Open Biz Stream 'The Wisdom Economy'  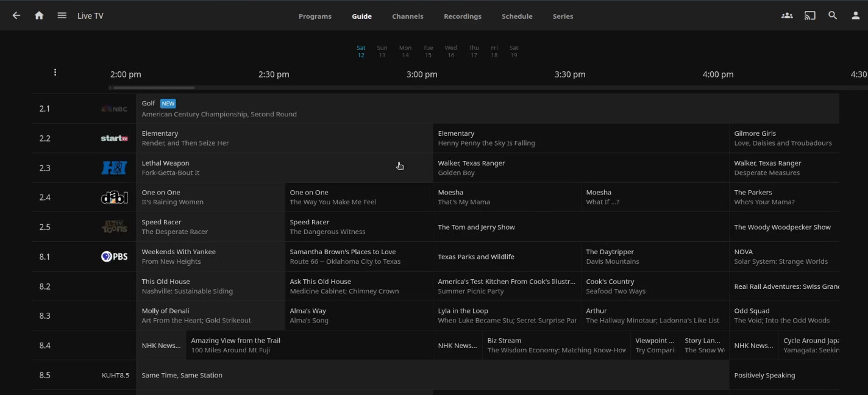[557, 346]
